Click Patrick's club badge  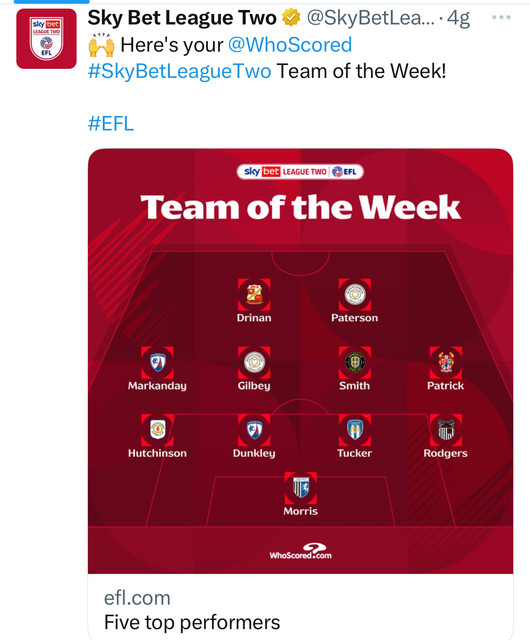coord(445,362)
